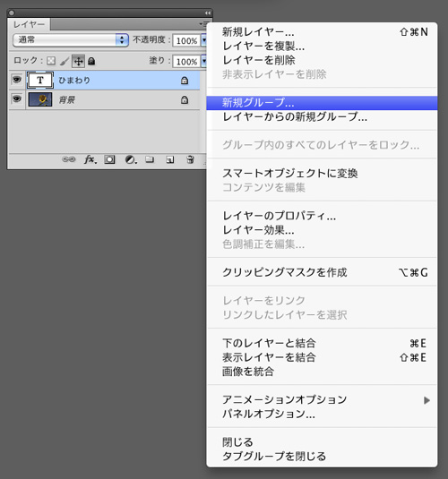Expand the 不透明度 opacity arrow
Viewport: 448px width, 479px height.
[204, 40]
